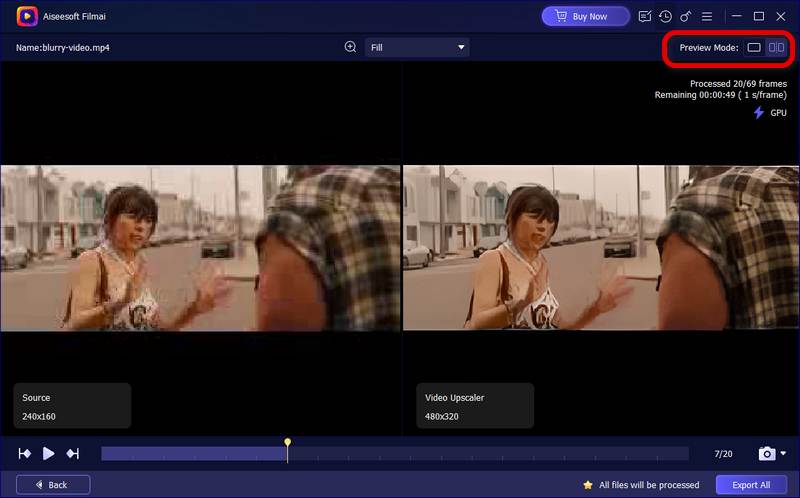Click the Source 240x160 info box
This screenshot has height=498, width=800.
[72, 406]
